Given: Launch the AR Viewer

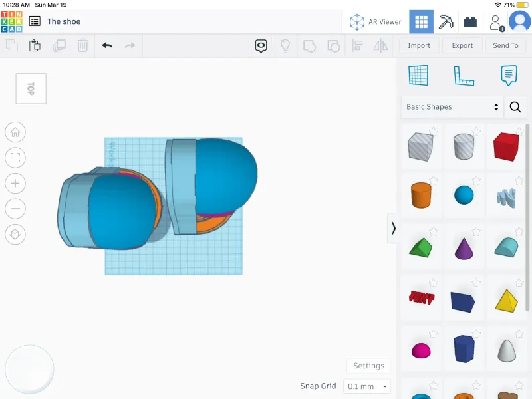Looking at the screenshot, I should 375,22.
